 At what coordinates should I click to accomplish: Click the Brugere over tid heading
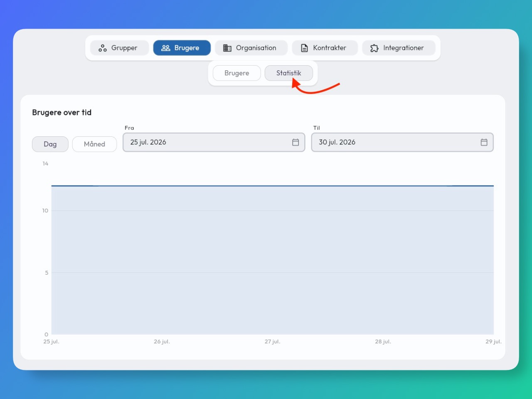coord(62,113)
